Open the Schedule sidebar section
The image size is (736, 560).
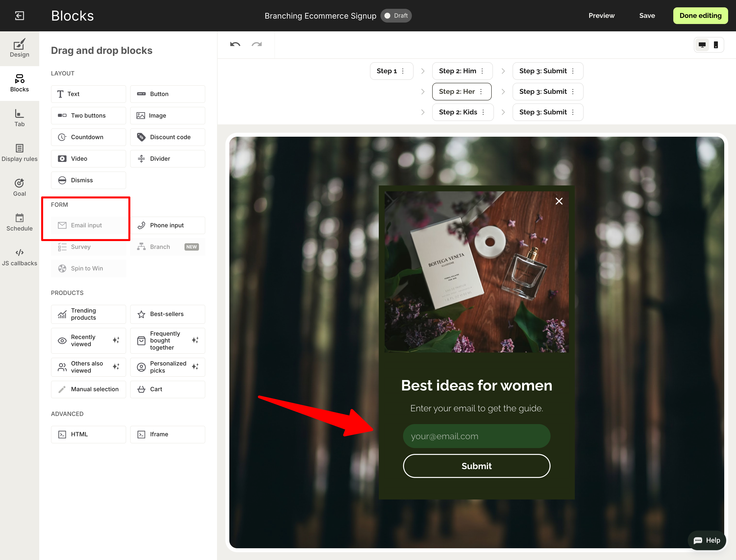19,222
